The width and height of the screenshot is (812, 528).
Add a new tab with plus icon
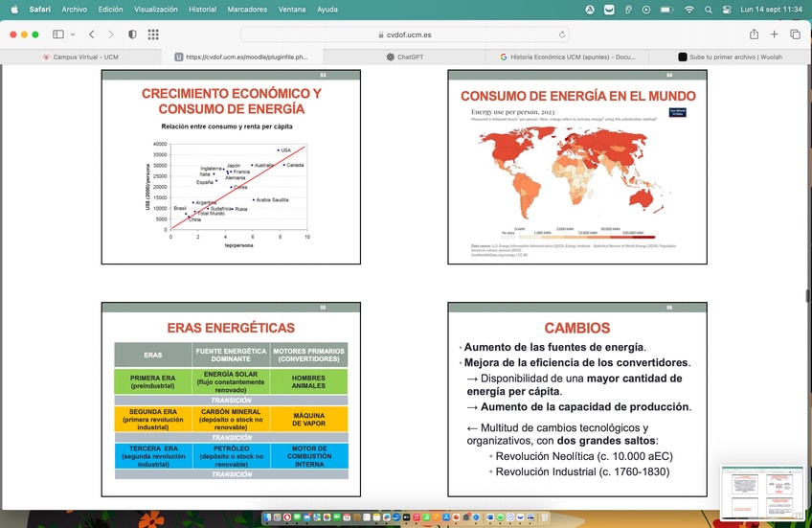pyautogui.click(x=775, y=34)
